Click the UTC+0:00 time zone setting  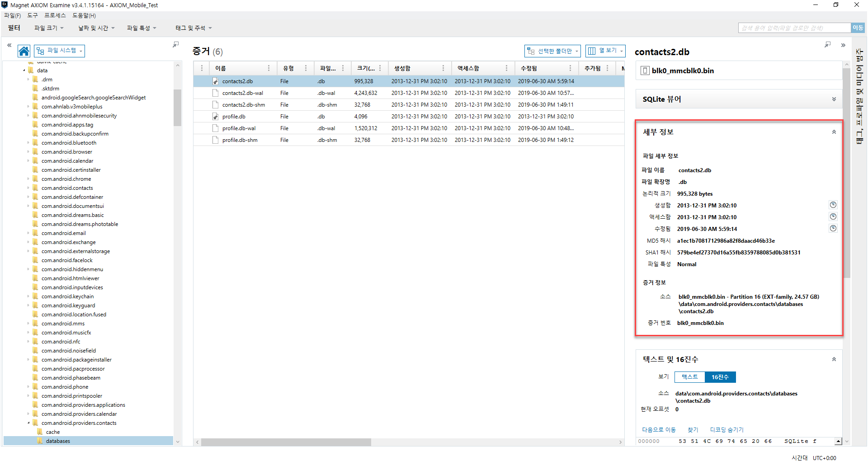coord(824,458)
